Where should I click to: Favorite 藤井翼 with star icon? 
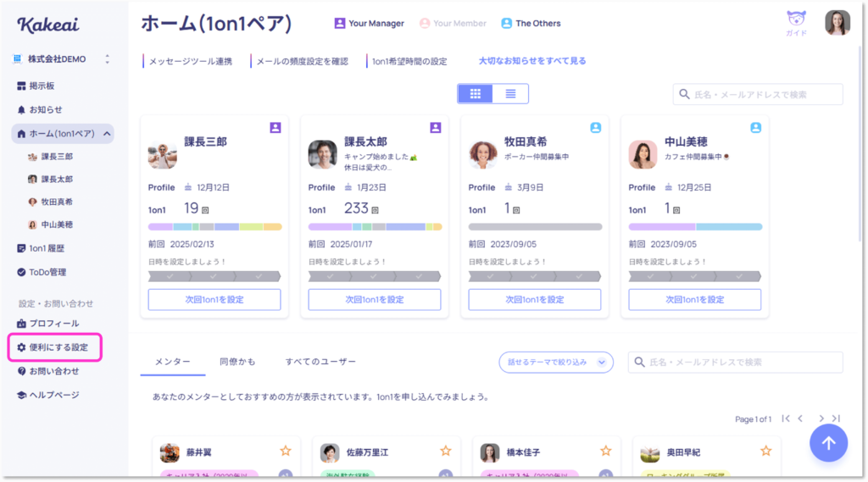pos(286,451)
